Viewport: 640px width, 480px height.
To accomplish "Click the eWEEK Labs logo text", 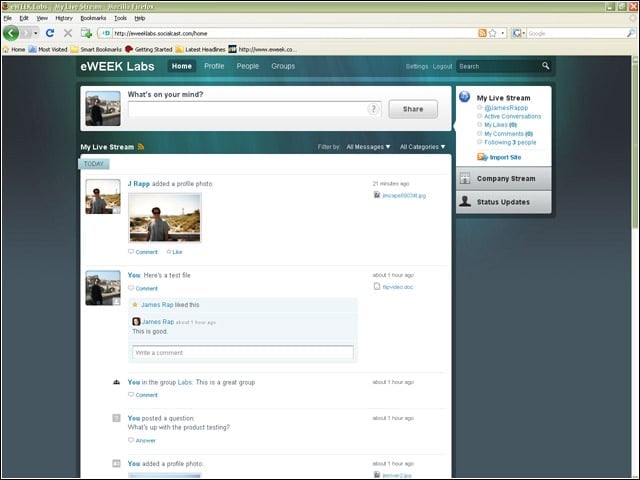I will click(x=118, y=66).
